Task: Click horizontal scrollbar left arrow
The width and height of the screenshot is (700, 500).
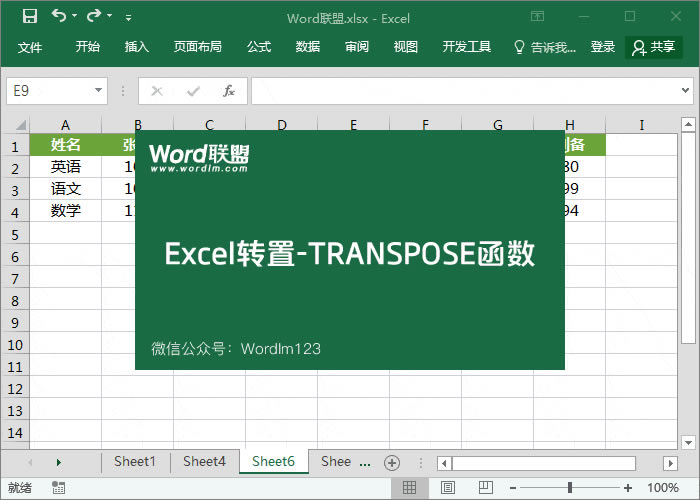Action: pos(444,463)
